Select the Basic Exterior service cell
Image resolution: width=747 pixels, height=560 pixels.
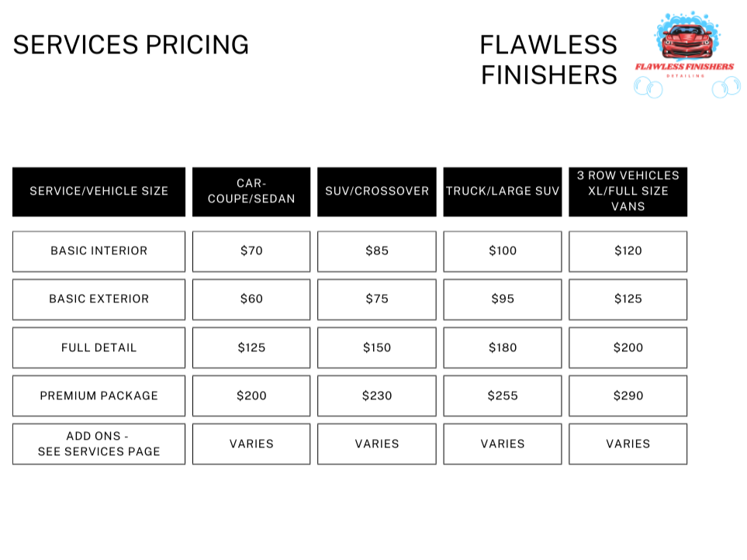click(x=99, y=299)
